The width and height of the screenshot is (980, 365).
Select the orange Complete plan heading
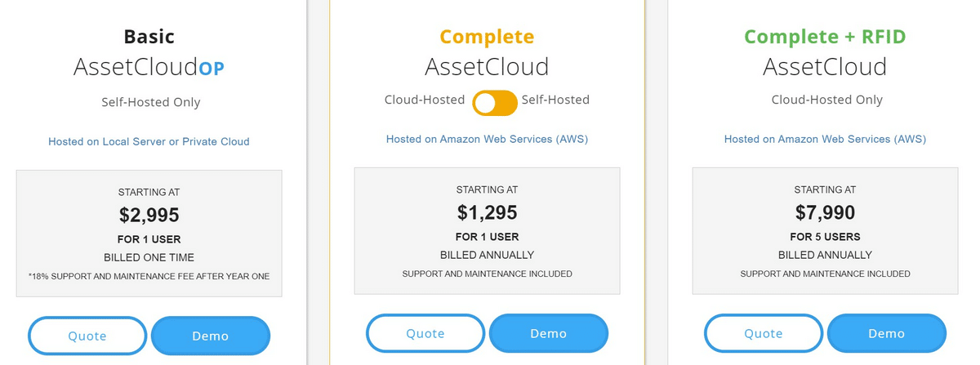[487, 37]
